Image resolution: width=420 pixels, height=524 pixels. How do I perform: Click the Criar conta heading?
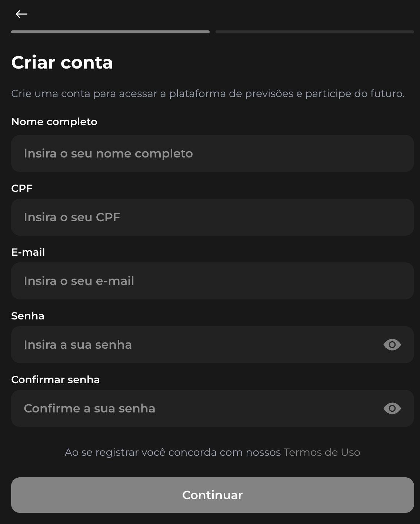tap(62, 63)
